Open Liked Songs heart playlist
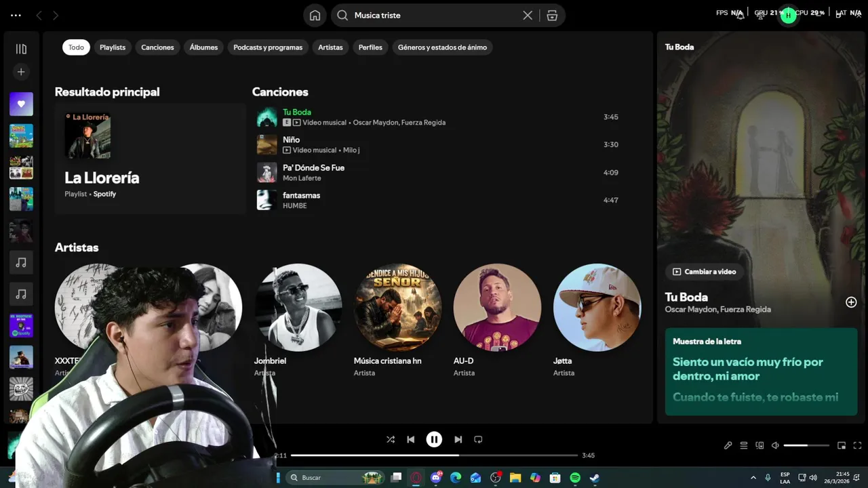This screenshot has width=868, height=488. (21, 104)
